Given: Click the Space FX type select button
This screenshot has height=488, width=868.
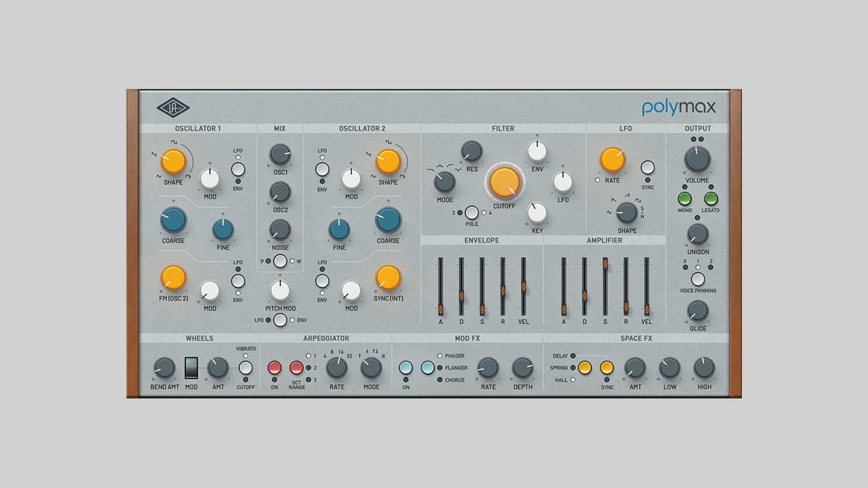Looking at the screenshot, I should 585,368.
